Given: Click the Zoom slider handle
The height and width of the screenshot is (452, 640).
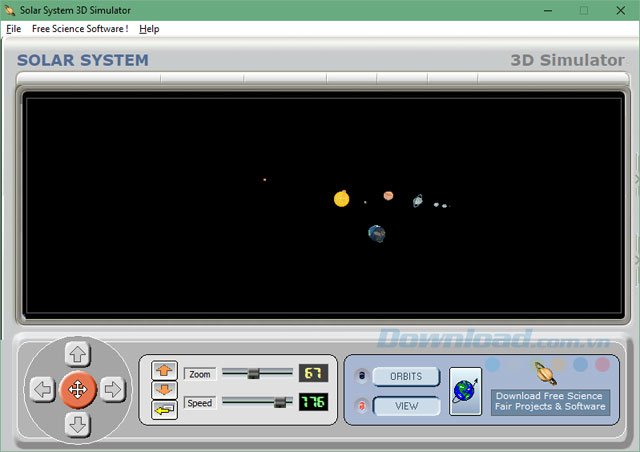Looking at the screenshot, I should click(253, 373).
